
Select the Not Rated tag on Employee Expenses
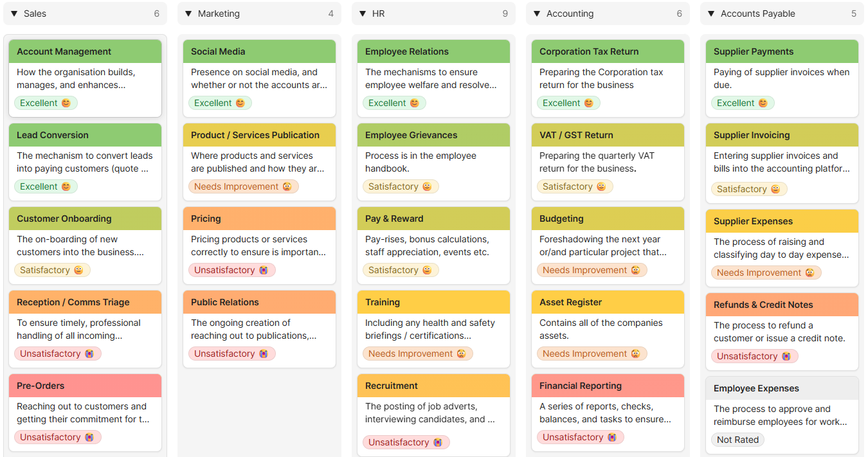click(737, 440)
